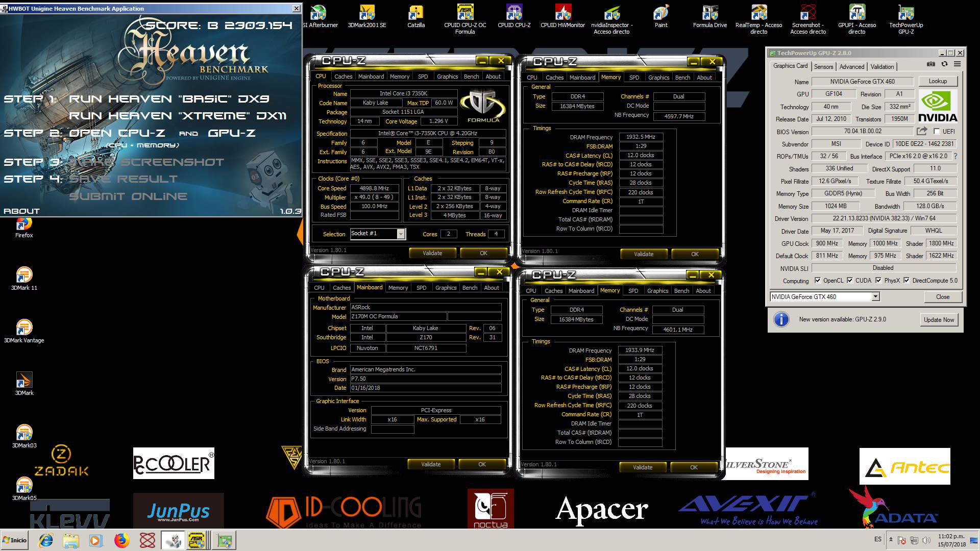Viewport: 980px width, 551px height.
Task: Click Validate in top-left CPU-Z window
Action: click(x=432, y=253)
